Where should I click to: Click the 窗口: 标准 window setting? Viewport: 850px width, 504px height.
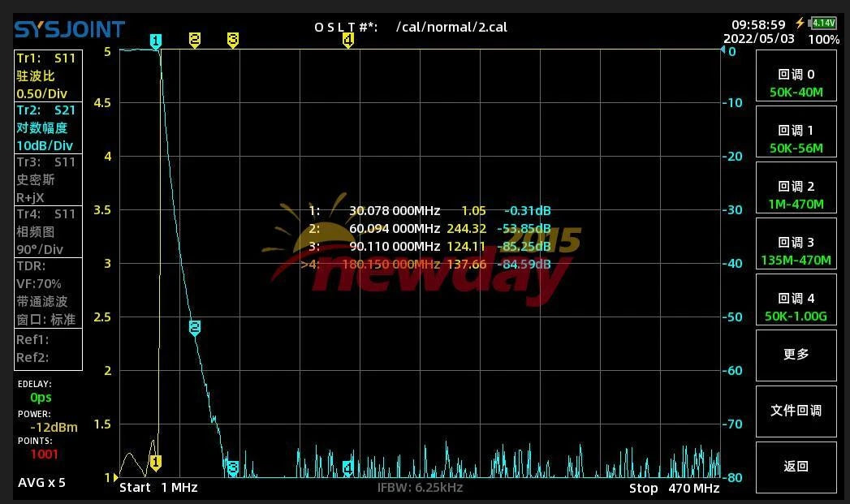(46, 319)
